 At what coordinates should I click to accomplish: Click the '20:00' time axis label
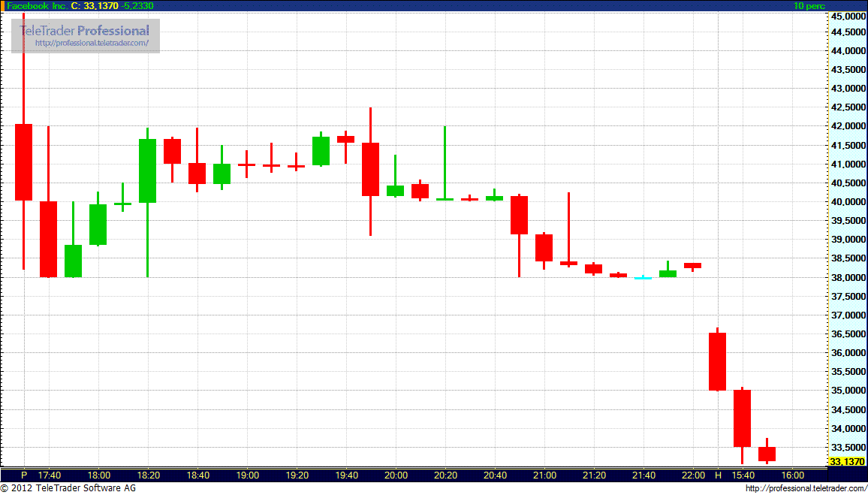point(396,475)
